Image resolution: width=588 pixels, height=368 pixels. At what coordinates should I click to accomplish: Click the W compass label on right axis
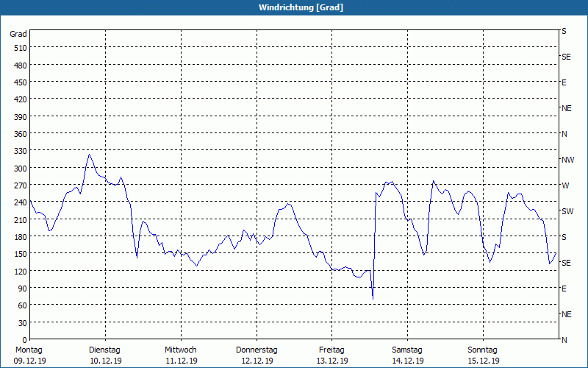tap(565, 185)
